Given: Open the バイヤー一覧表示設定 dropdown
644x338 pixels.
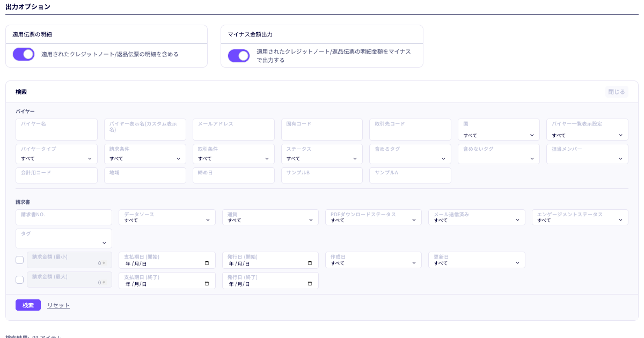Looking at the screenshot, I should [587, 130].
